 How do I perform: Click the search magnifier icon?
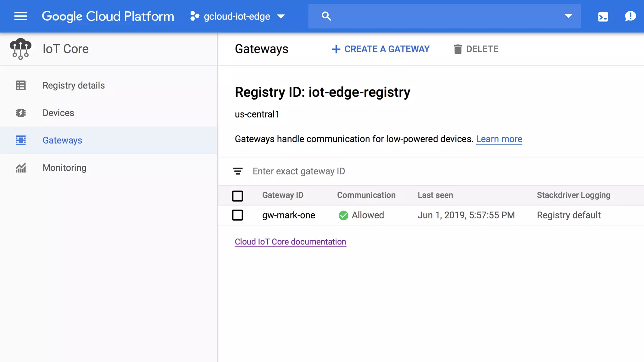[x=326, y=16]
